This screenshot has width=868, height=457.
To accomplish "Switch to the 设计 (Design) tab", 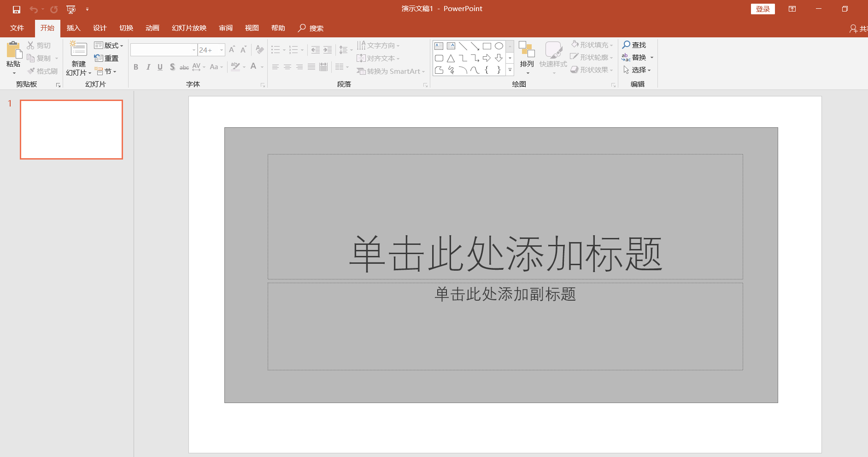I will point(100,28).
